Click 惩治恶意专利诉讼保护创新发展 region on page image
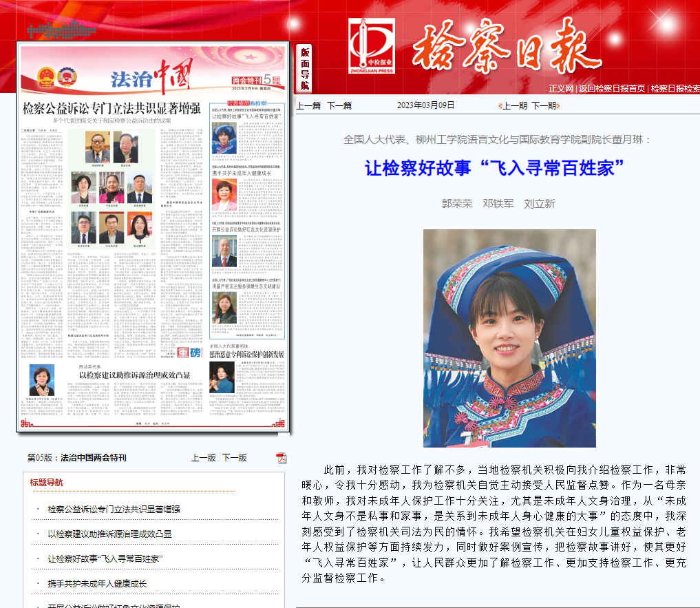The image size is (700, 608). pos(246,354)
